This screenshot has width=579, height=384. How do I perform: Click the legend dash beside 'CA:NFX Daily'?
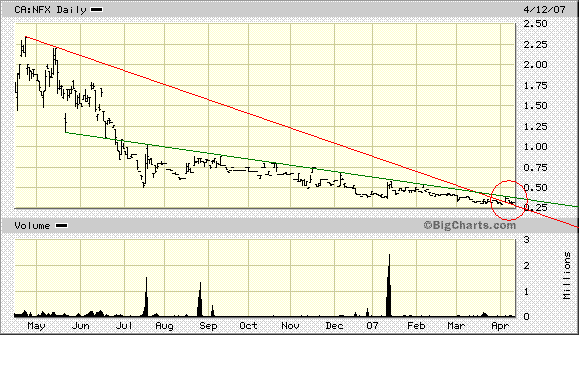point(96,10)
